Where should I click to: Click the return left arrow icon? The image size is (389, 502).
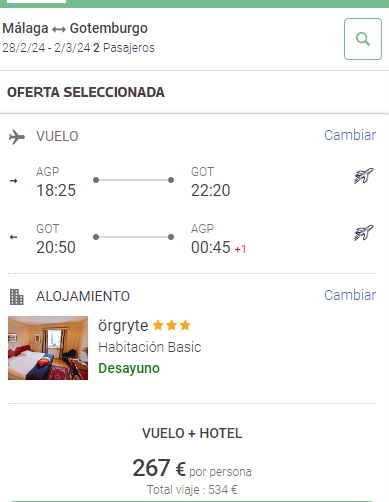pos(13,237)
